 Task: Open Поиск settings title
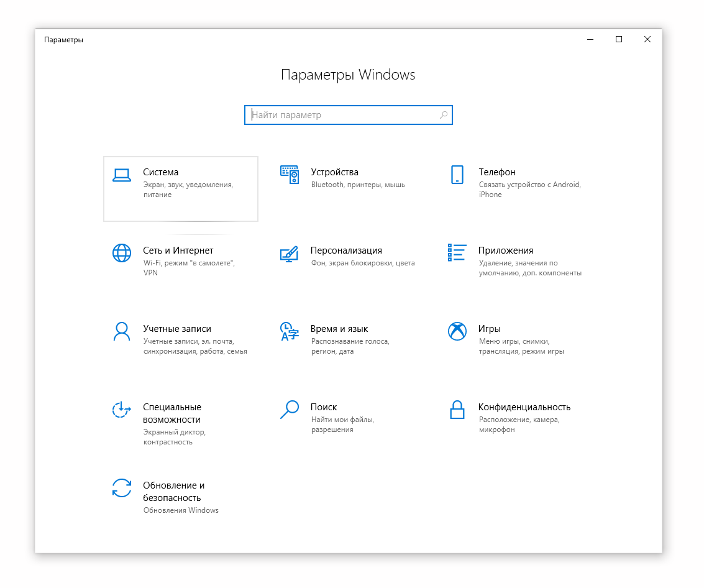(324, 407)
